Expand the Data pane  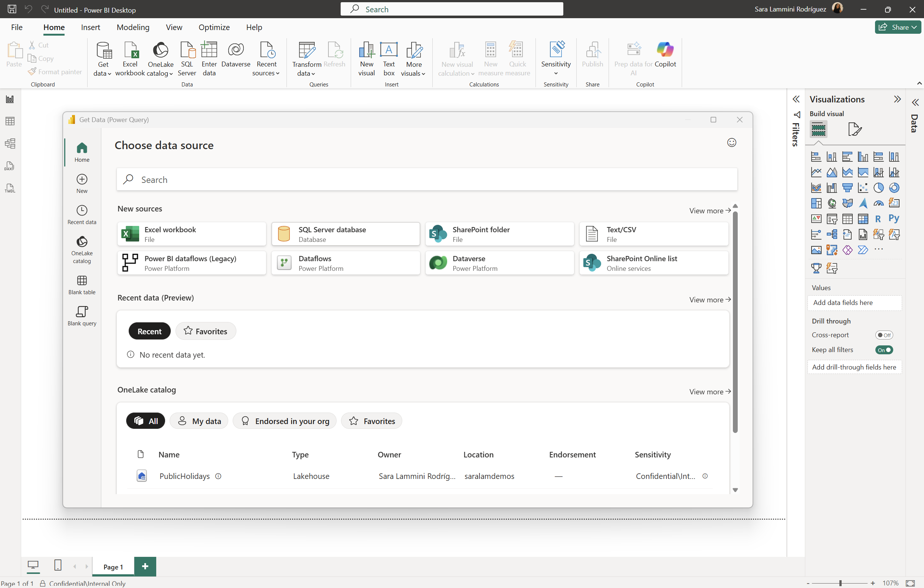(x=915, y=102)
